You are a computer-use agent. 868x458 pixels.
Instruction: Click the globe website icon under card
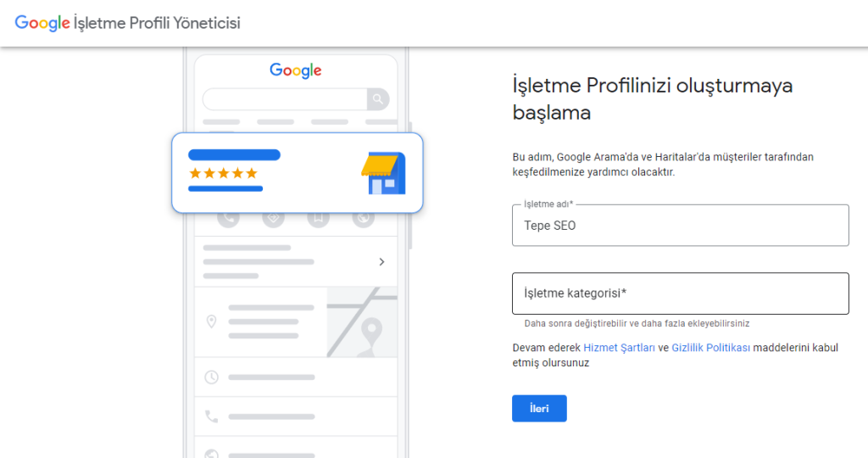(363, 220)
